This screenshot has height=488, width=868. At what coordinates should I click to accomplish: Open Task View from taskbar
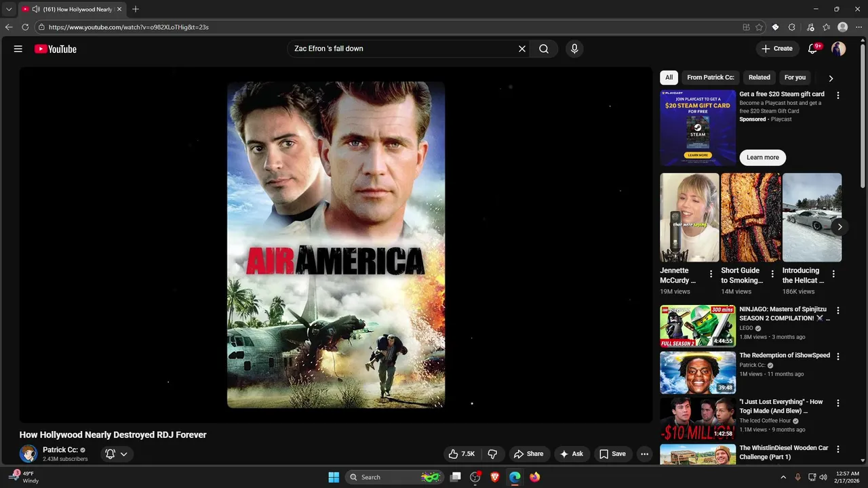point(456,477)
